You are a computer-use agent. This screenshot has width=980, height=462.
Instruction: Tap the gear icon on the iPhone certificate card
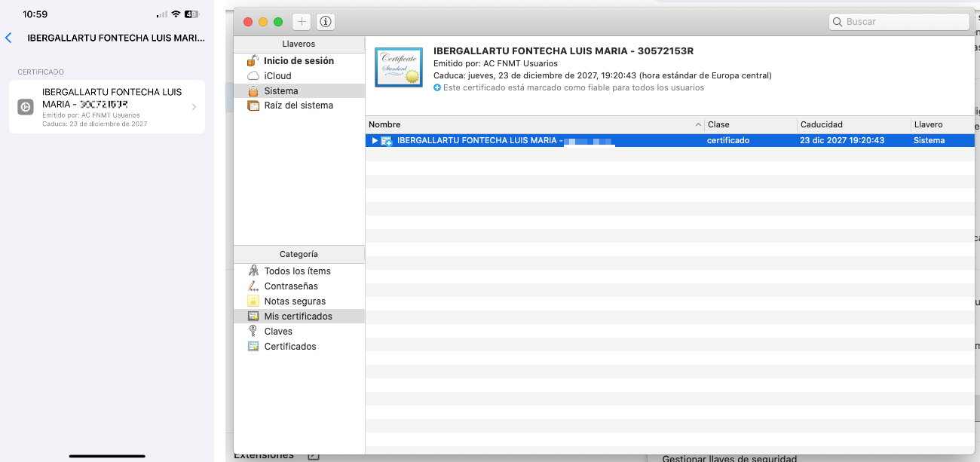[x=26, y=107]
